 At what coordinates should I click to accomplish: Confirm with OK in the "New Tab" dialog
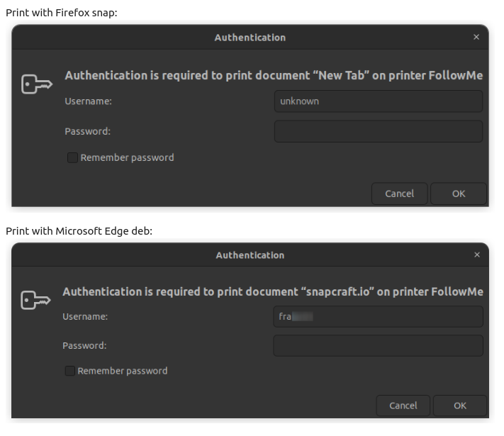click(x=459, y=194)
